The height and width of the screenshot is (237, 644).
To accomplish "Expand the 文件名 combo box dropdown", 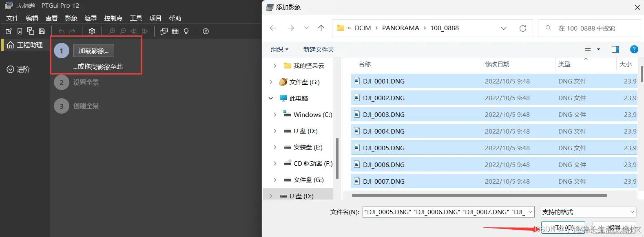I will click(530, 212).
